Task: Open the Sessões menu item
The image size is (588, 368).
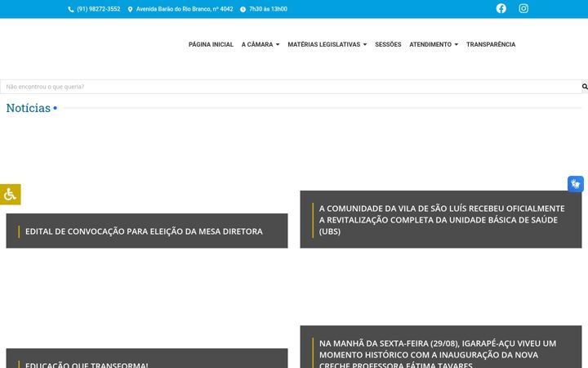Action: click(388, 44)
